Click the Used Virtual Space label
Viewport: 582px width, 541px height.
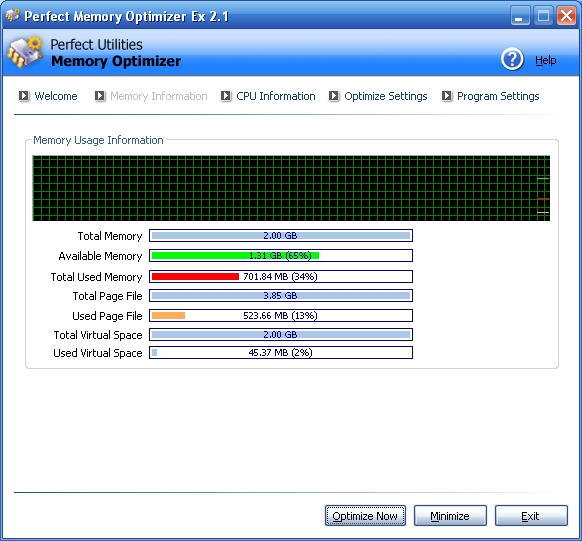coord(98,353)
